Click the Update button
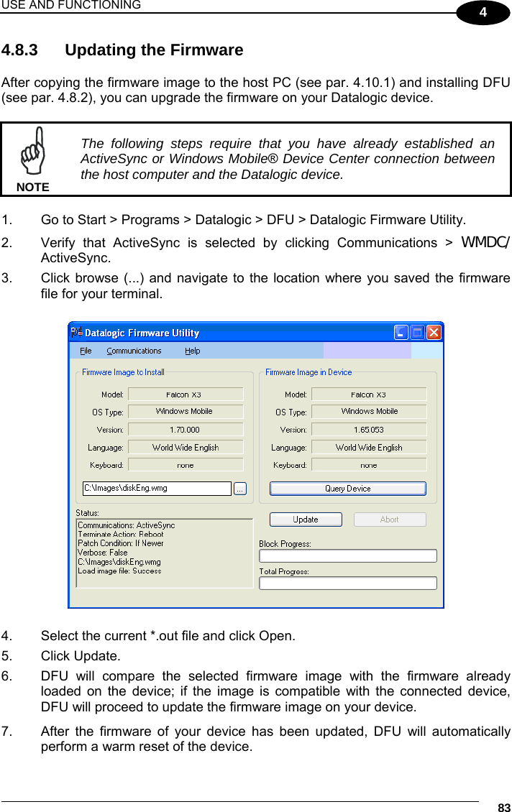 pos(306,520)
